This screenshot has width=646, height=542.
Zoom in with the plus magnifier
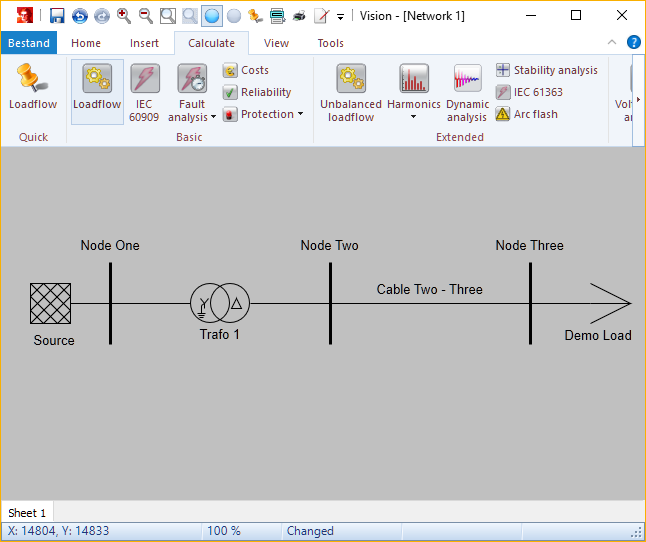click(124, 16)
